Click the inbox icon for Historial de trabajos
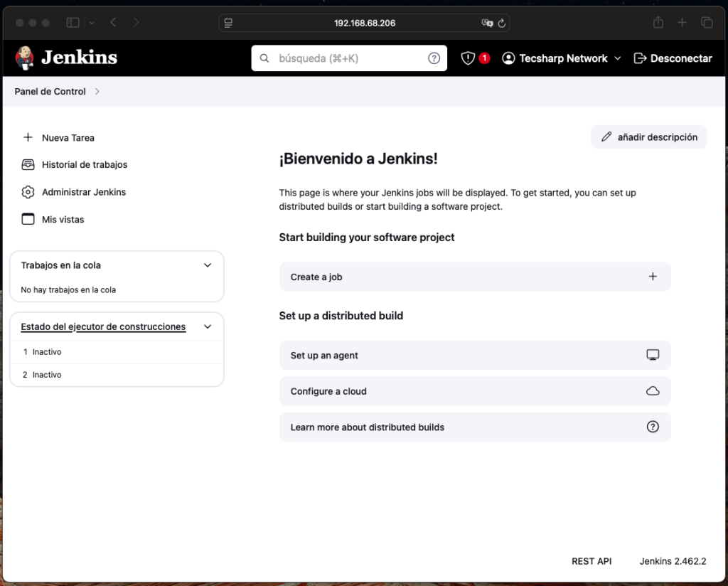Image resolution: width=728 pixels, height=586 pixels. pyautogui.click(x=28, y=164)
